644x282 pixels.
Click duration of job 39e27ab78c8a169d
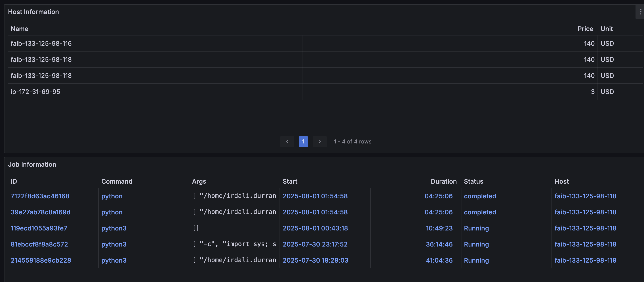(438, 212)
